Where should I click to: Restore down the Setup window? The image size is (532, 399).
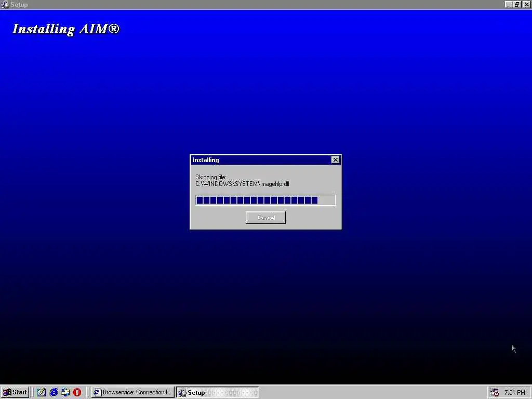point(517,4)
